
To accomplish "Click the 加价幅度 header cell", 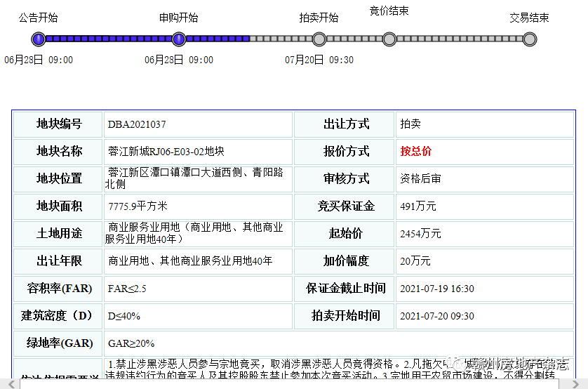I will tap(345, 261).
